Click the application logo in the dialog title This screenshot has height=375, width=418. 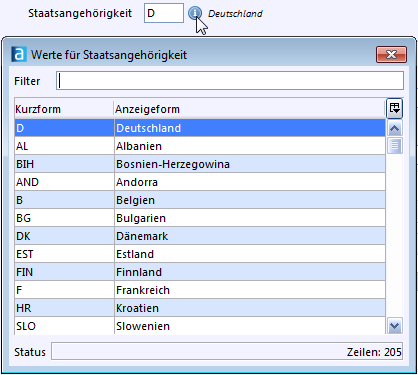coord(19,54)
